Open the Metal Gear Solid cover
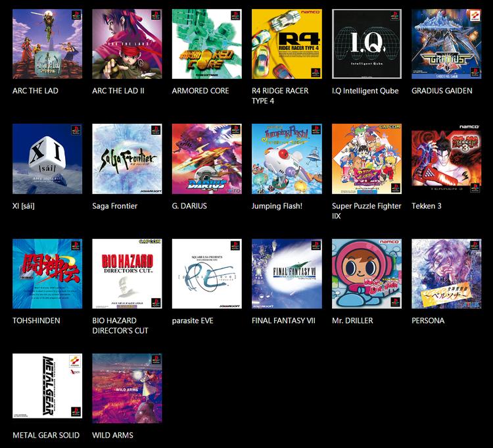The image size is (493, 448). coord(47,386)
